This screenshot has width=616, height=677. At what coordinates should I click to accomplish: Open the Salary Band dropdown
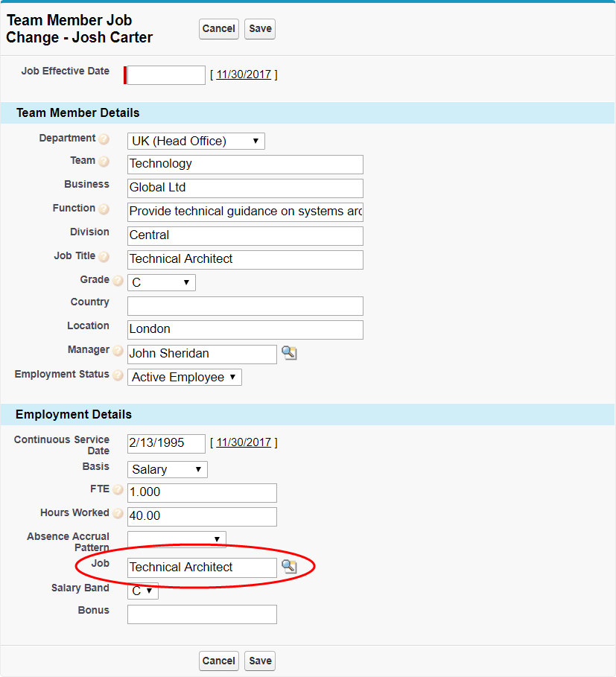[x=142, y=591]
